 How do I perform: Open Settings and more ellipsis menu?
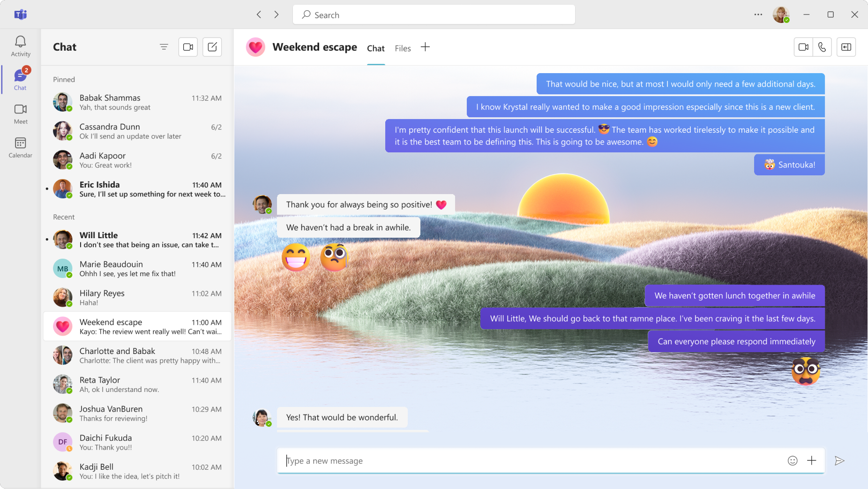click(758, 15)
